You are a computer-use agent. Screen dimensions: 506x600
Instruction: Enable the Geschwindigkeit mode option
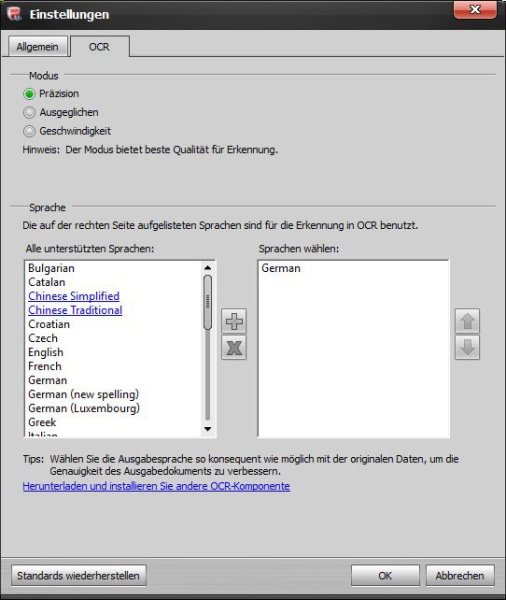(x=29, y=131)
